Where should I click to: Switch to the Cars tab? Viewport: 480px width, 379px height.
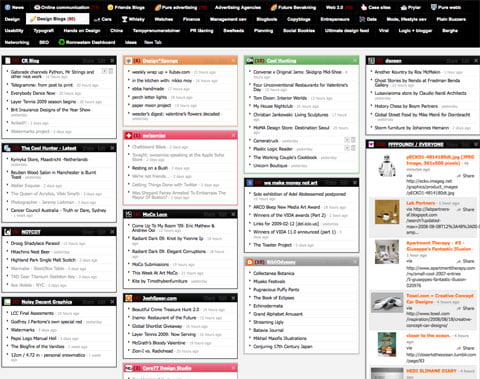pyautogui.click(x=103, y=19)
